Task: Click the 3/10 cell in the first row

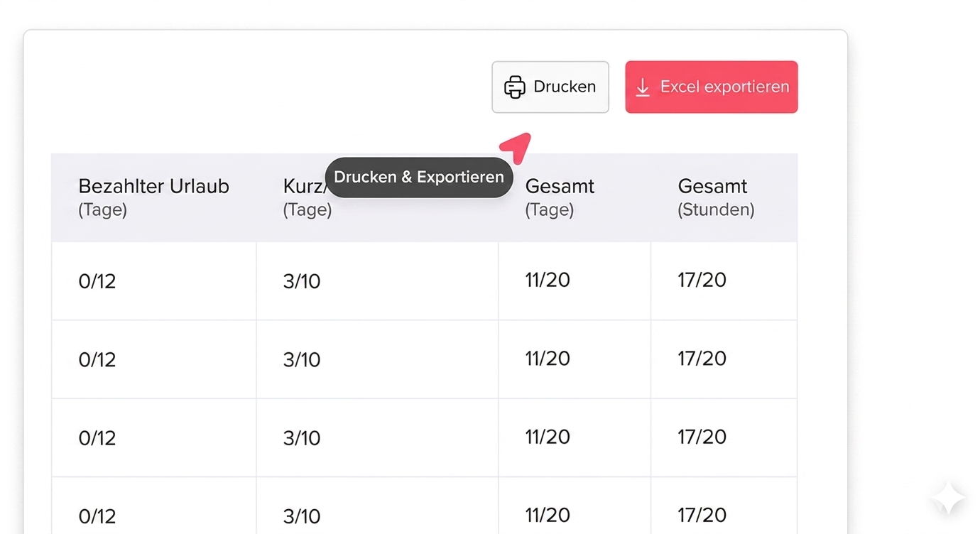Action: [302, 281]
